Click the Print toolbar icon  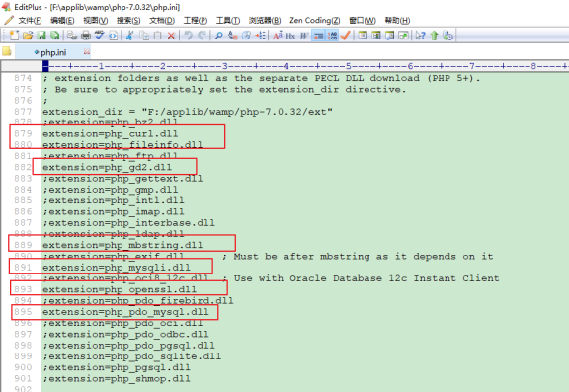pyautogui.click(x=86, y=36)
